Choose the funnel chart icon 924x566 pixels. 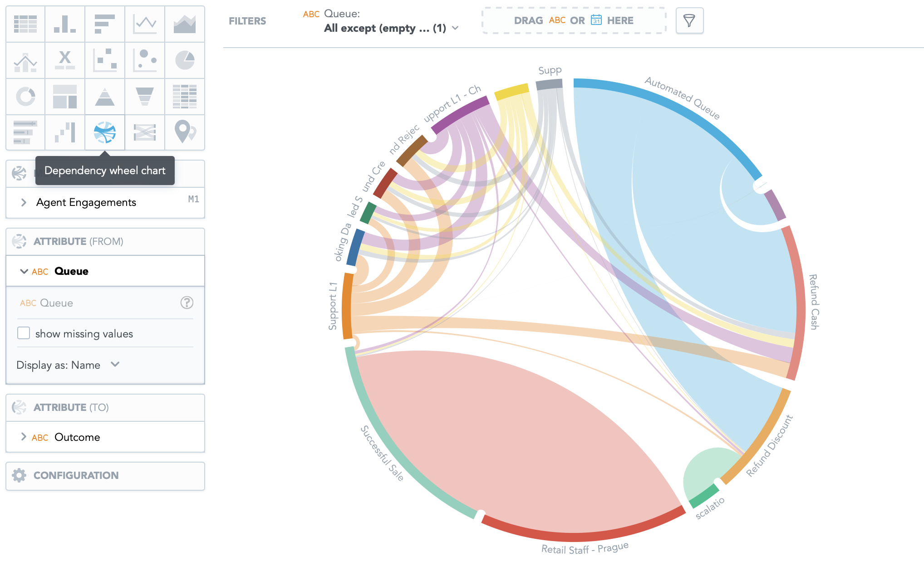pos(145,96)
